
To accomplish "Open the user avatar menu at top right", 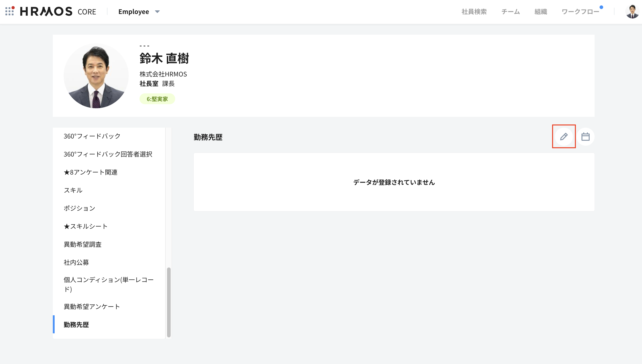I will pos(632,12).
